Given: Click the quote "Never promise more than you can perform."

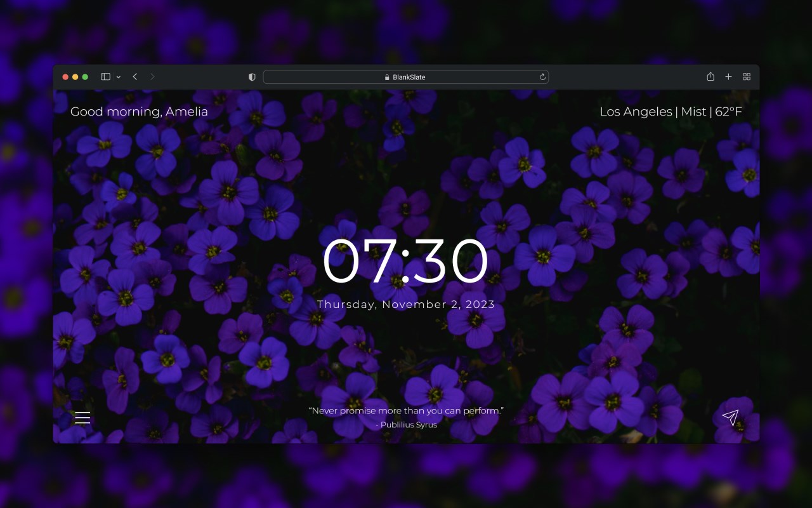Looking at the screenshot, I should coord(406,411).
